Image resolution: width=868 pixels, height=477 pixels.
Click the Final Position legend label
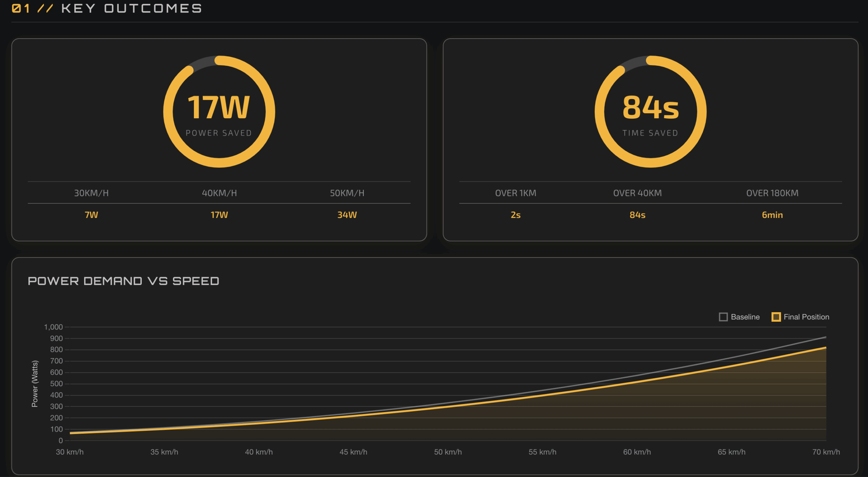(806, 317)
